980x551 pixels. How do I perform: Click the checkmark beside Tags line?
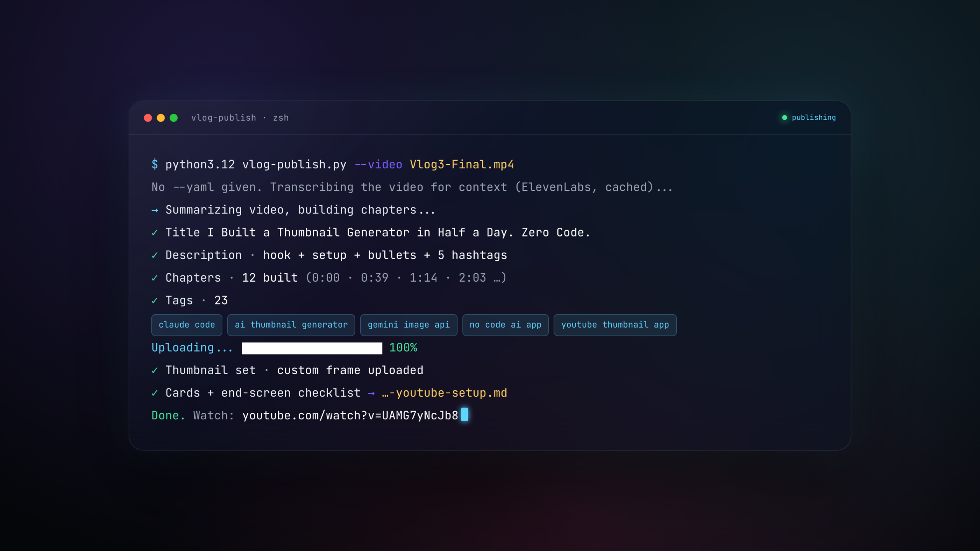[x=155, y=301]
